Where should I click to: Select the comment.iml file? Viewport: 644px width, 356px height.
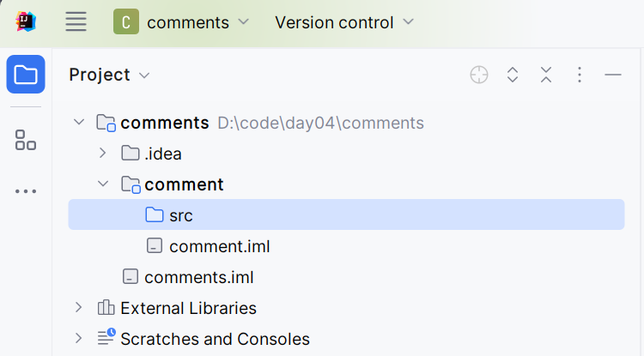[219, 246]
